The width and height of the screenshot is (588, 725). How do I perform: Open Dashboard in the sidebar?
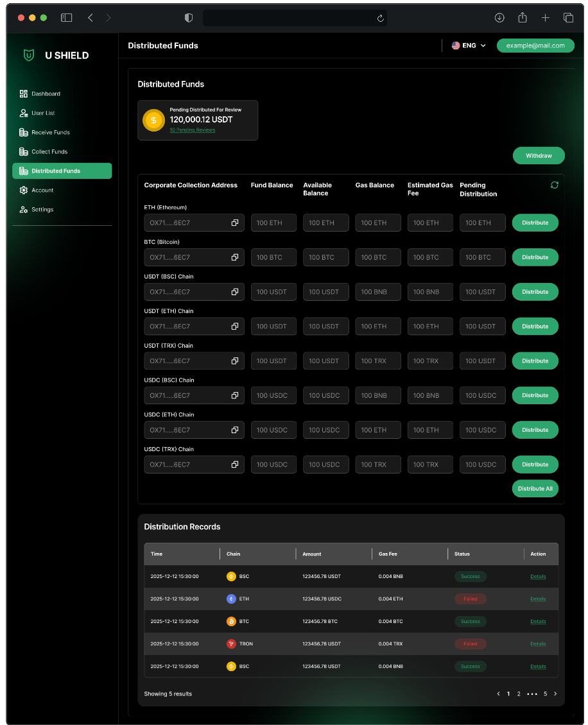pos(46,94)
